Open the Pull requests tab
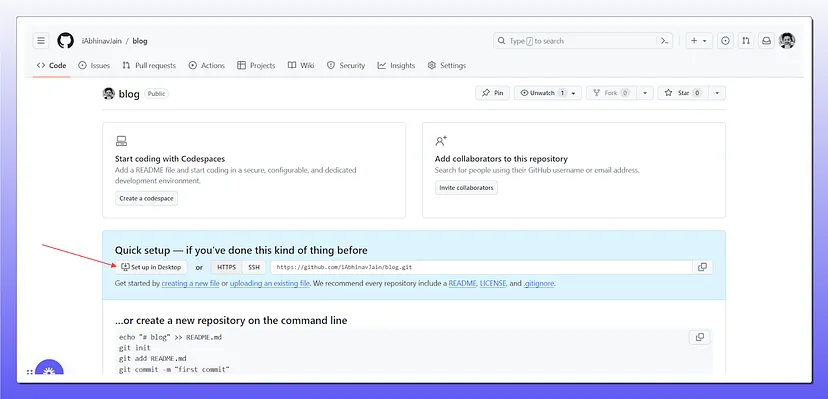Image resolution: width=828 pixels, height=399 pixels. tap(149, 65)
